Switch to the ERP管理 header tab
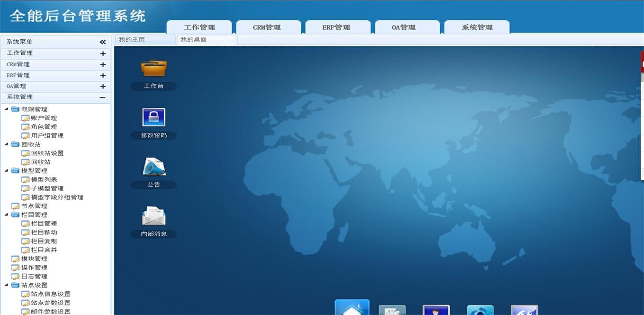Screen dimensions: 644x315 (338, 27)
